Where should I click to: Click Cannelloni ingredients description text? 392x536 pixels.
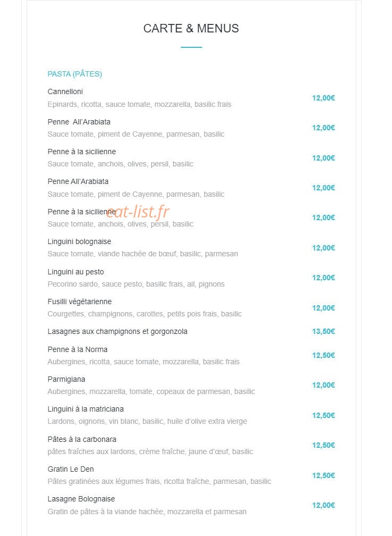click(x=139, y=105)
